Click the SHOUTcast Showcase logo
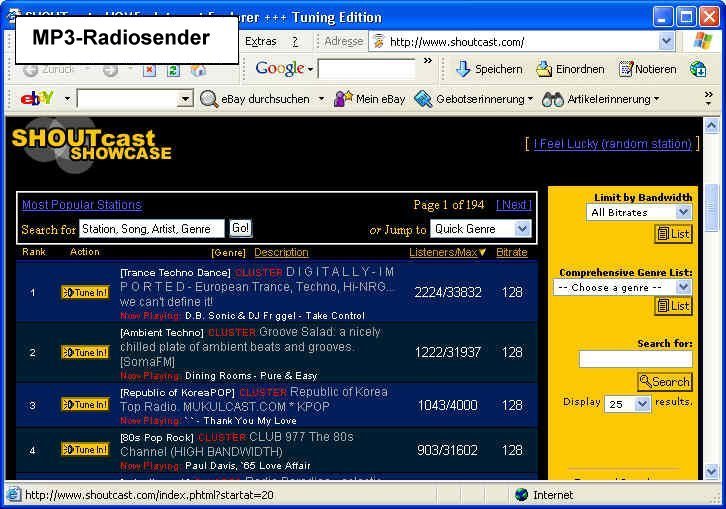Viewport: 726px width, 509px height. click(x=92, y=145)
